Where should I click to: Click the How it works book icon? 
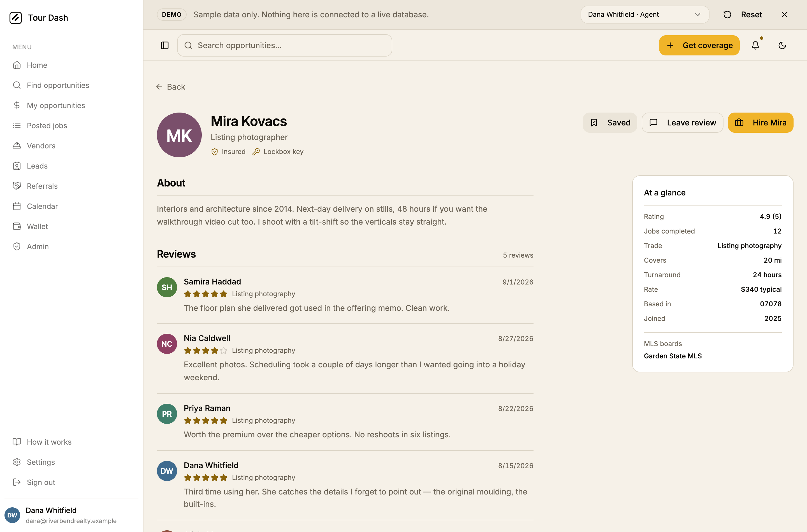[17, 442]
